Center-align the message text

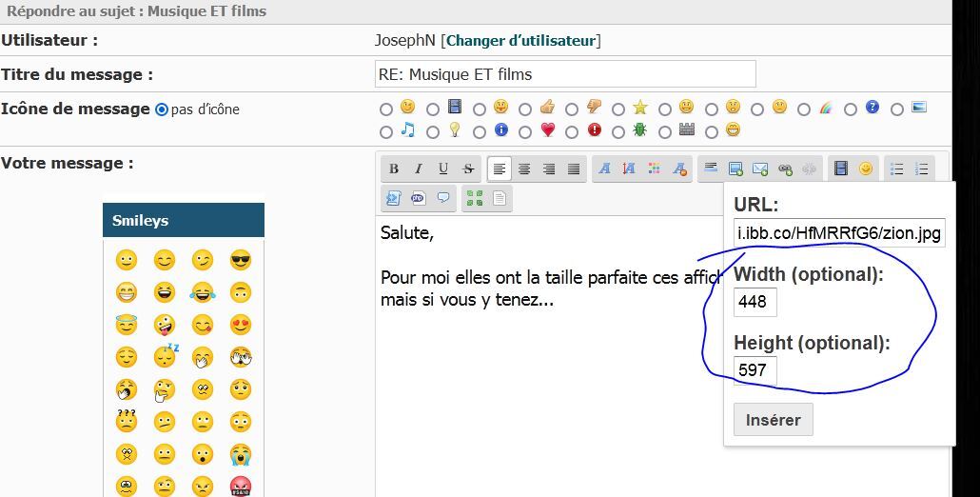524,169
